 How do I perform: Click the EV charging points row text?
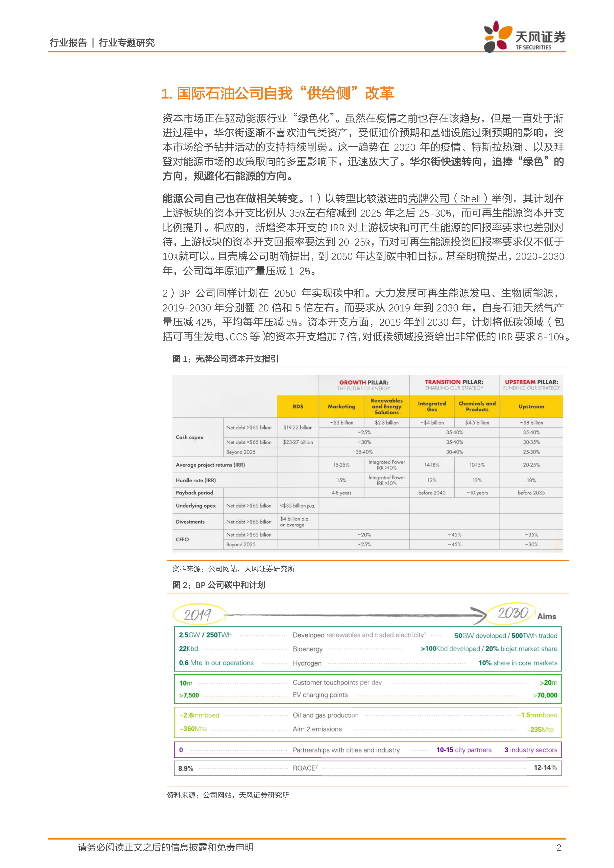coord(320,695)
